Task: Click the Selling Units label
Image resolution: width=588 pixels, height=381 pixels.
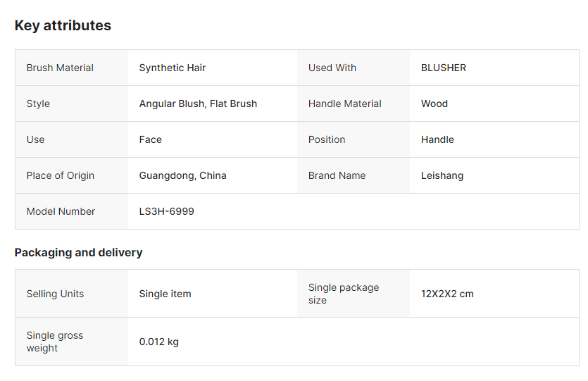Action: pos(55,294)
